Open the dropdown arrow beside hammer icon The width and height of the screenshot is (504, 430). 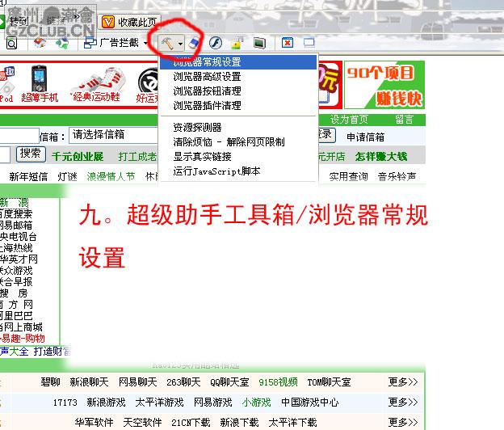point(181,43)
